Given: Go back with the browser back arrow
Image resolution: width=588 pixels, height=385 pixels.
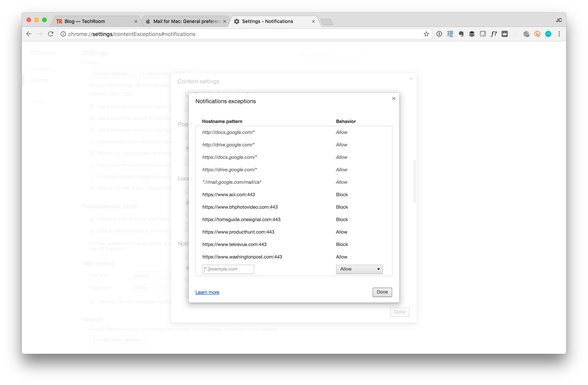Looking at the screenshot, I should [x=29, y=34].
